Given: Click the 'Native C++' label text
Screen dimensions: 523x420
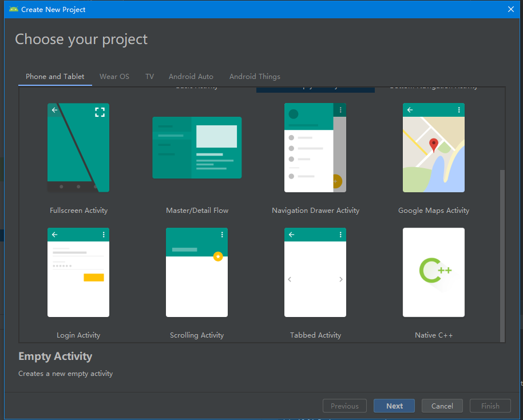Looking at the screenshot, I should pos(434,335).
